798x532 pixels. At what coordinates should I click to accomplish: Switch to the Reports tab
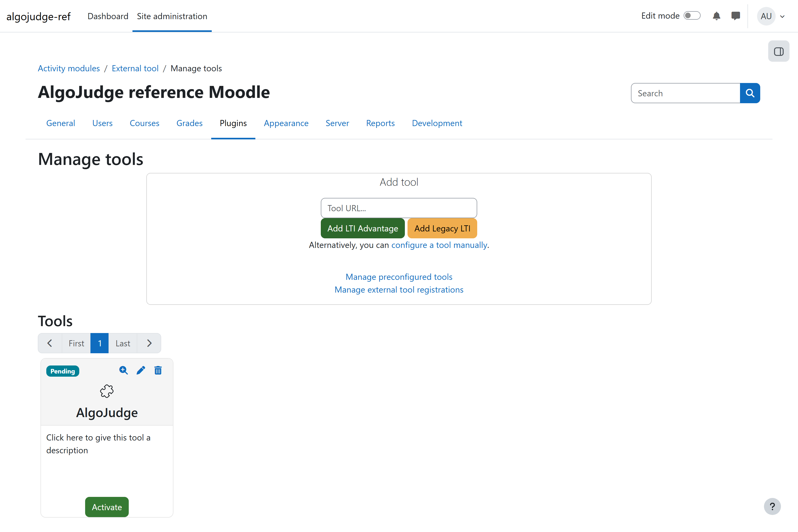[x=380, y=123]
